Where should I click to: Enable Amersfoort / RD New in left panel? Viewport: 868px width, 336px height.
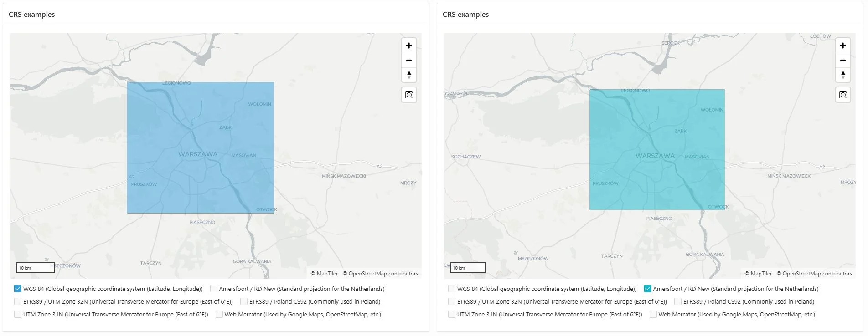pyautogui.click(x=214, y=289)
